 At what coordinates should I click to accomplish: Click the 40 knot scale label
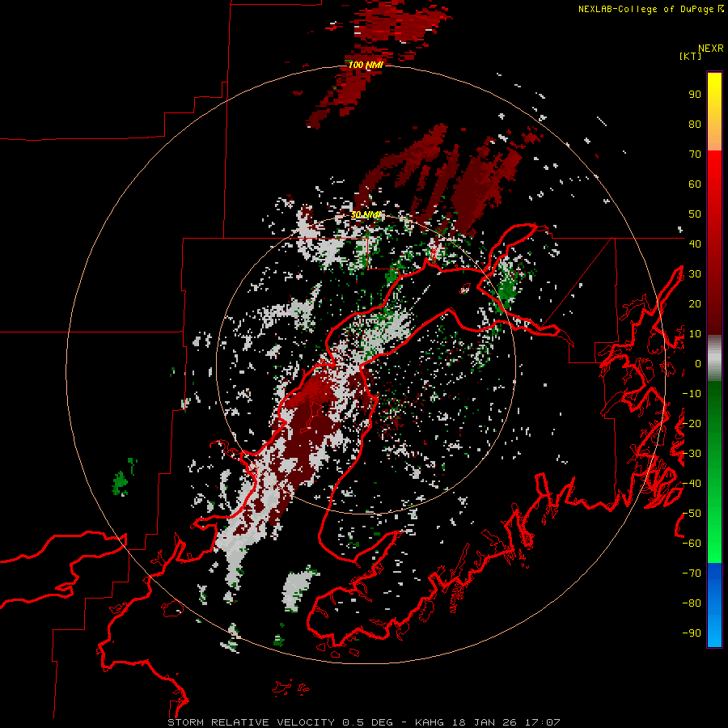click(x=695, y=244)
